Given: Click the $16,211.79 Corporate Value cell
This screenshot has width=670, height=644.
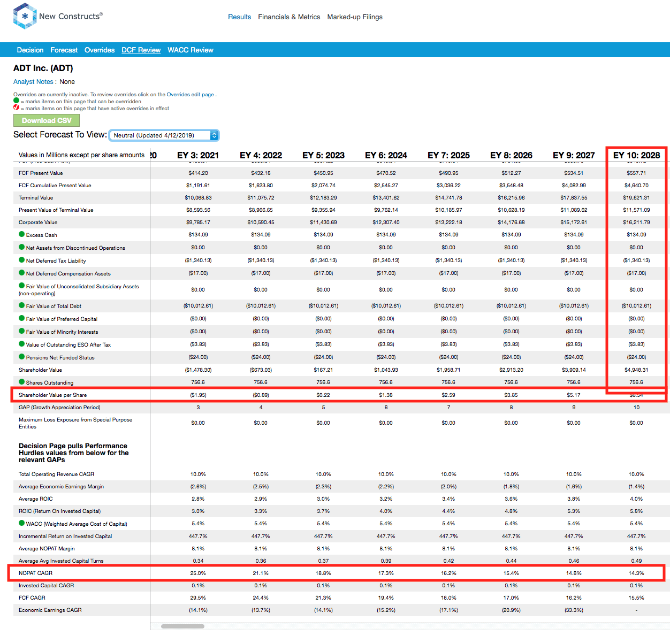Looking at the screenshot, I should [x=636, y=223].
